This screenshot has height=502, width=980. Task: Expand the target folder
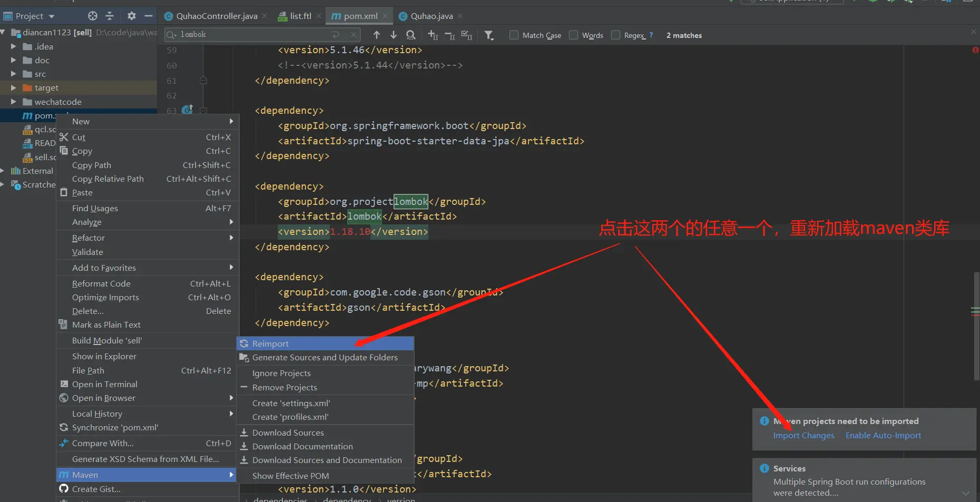point(14,87)
